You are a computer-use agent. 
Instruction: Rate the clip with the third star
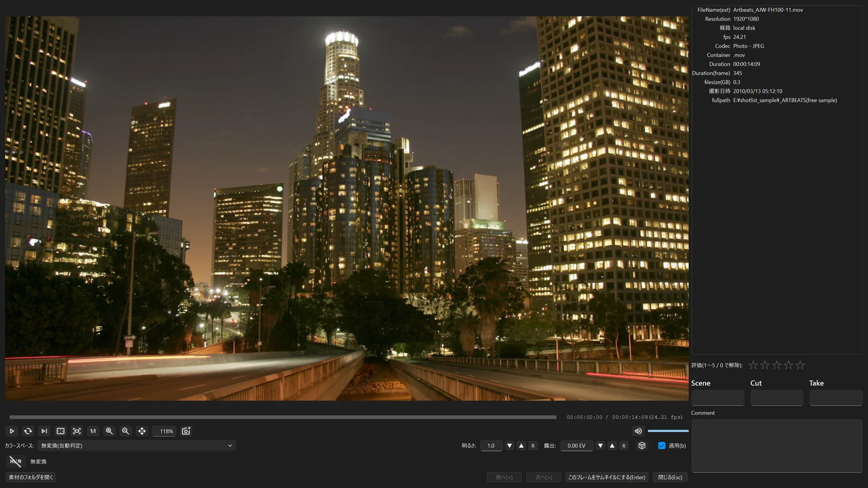click(x=776, y=365)
